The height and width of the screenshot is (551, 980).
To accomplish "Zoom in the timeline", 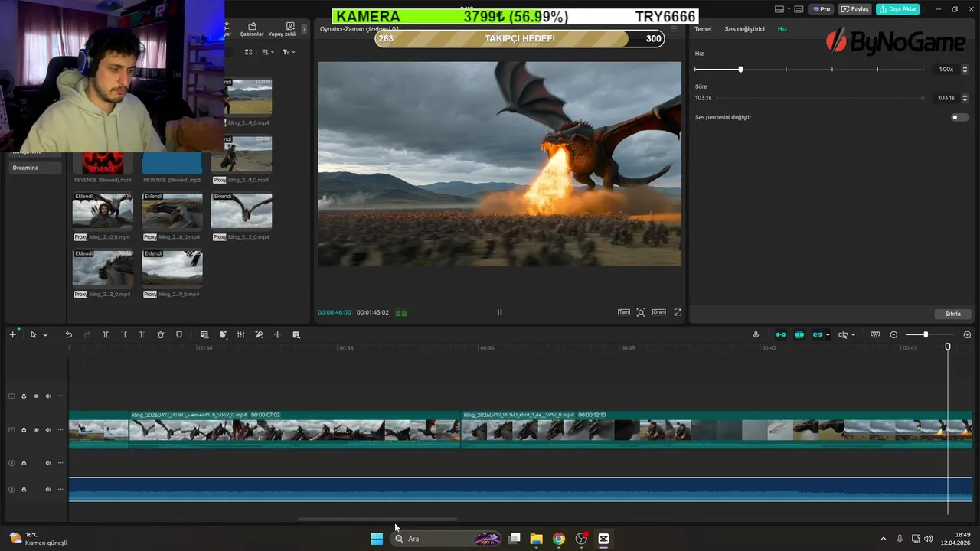I will (967, 334).
